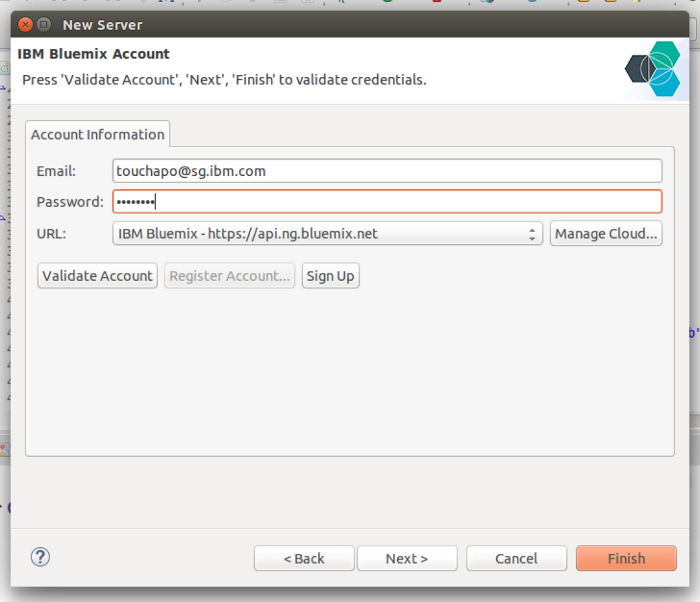The image size is (700, 602).
Task: Click the validate credentials instruction text
Action: [x=224, y=80]
